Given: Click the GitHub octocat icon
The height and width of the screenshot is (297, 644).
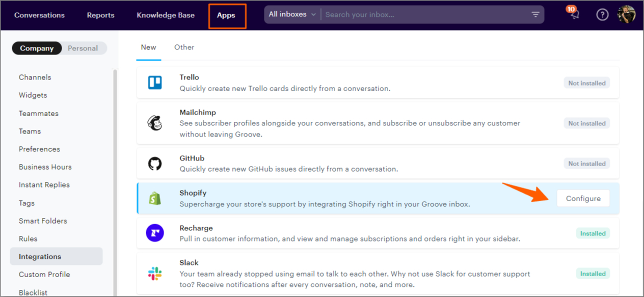Looking at the screenshot, I should (155, 164).
